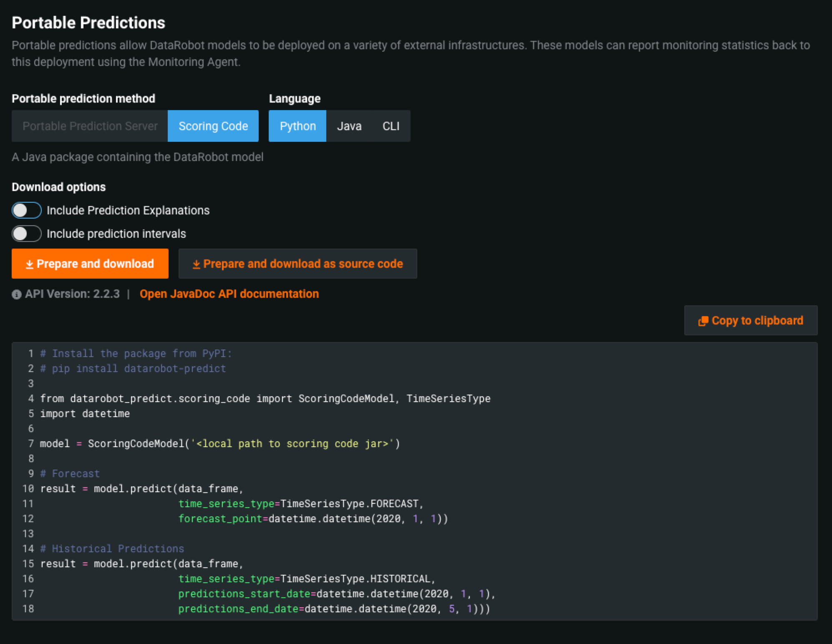
Task: Click download arrow icon on Prepare and download
Action: coord(29,264)
